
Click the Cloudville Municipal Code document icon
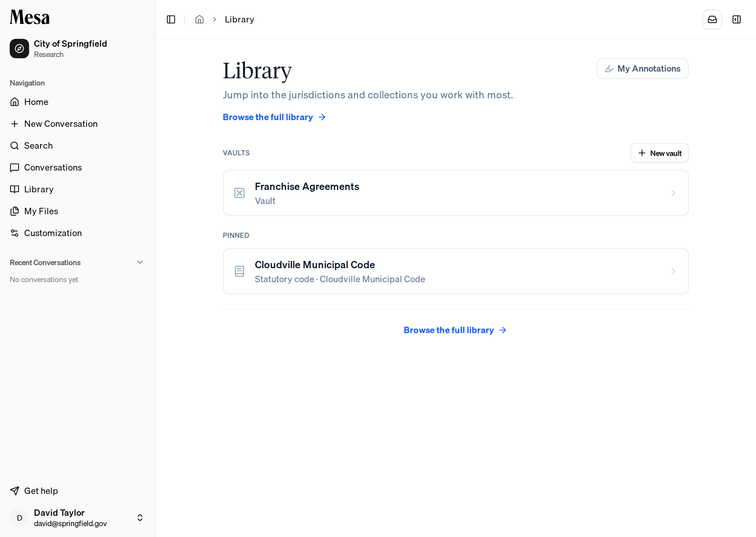click(x=239, y=271)
